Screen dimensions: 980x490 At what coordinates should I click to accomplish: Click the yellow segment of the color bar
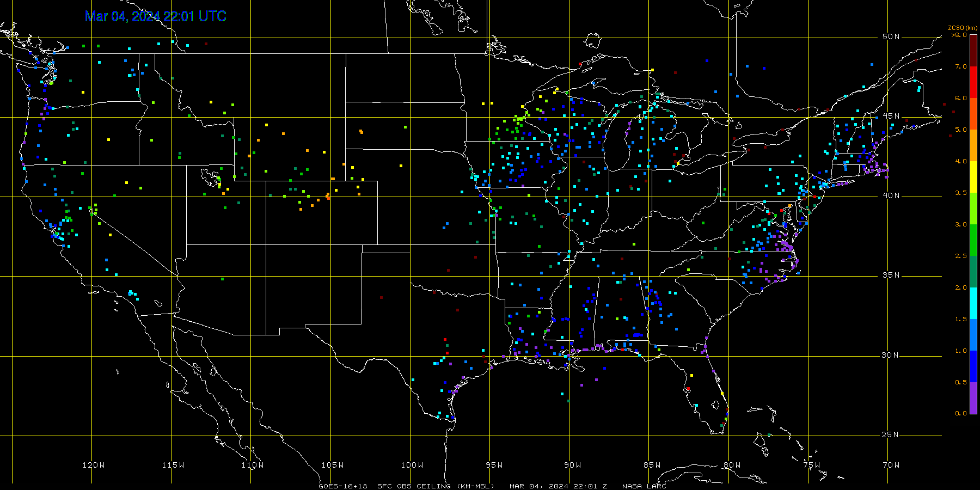tap(973, 177)
